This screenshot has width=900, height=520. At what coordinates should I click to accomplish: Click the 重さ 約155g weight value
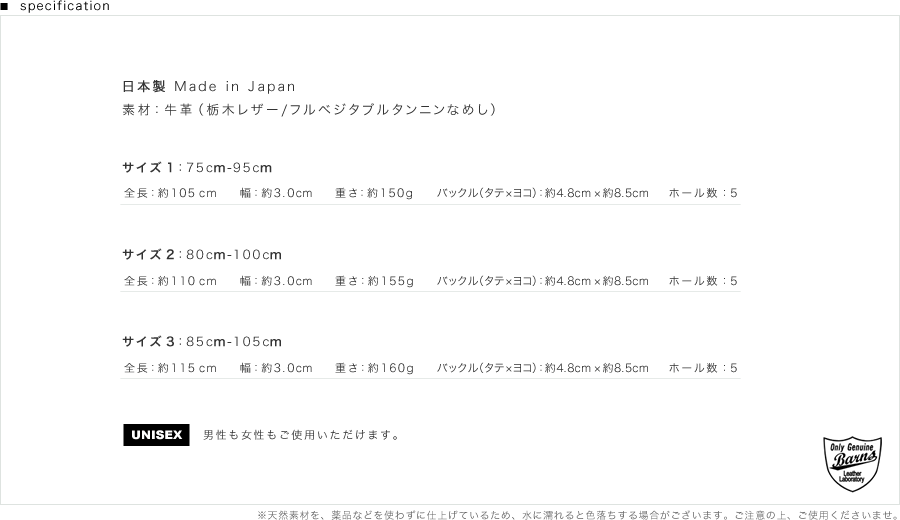pos(374,281)
